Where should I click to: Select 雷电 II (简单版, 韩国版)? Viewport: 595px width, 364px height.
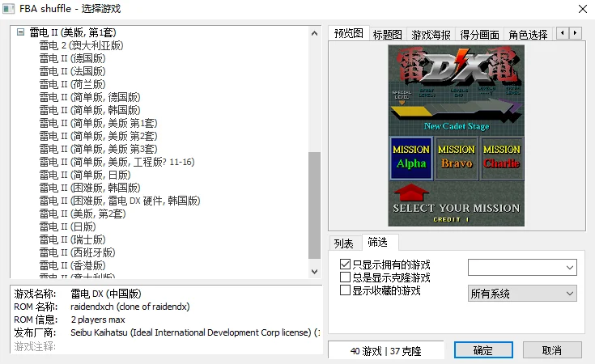click(x=90, y=110)
